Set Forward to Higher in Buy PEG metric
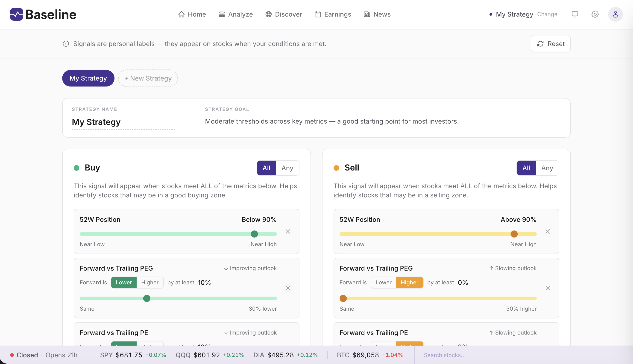This screenshot has height=364, width=633. click(x=150, y=282)
